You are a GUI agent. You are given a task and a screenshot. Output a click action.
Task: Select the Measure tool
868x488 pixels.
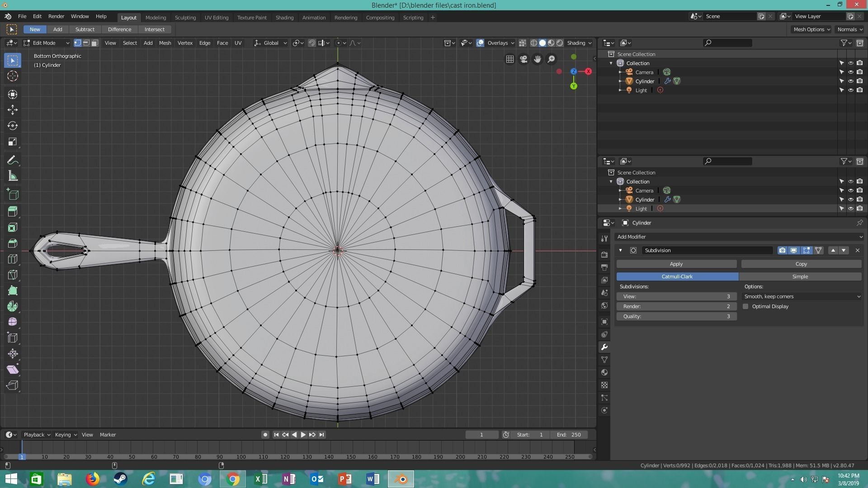[13, 176]
